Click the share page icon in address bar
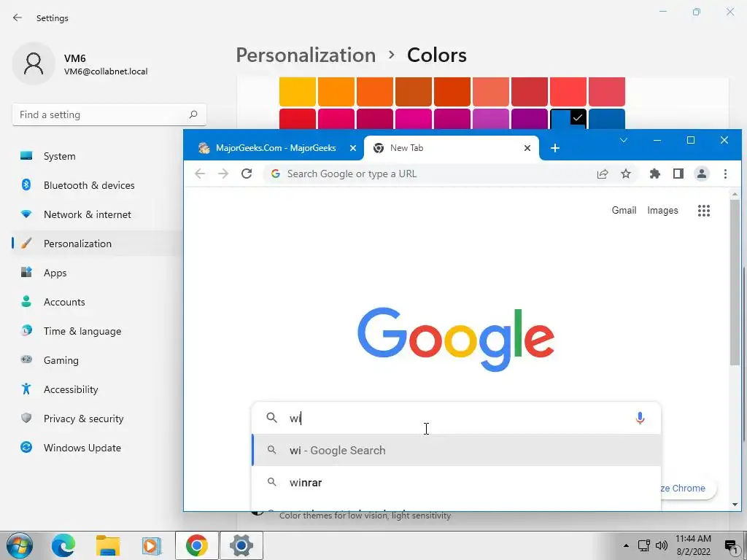 click(x=602, y=174)
